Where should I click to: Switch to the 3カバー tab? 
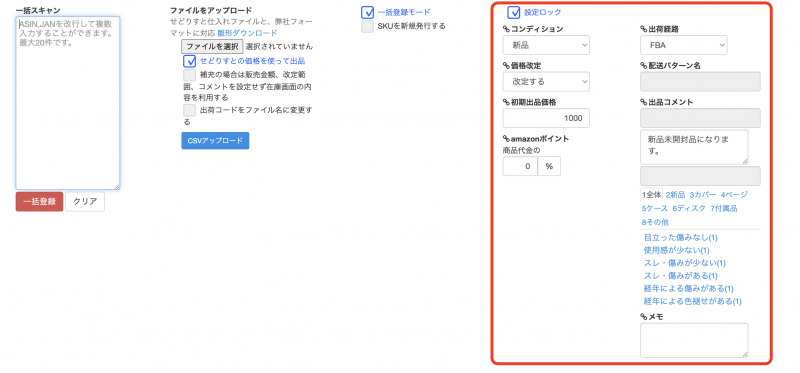(703, 194)
